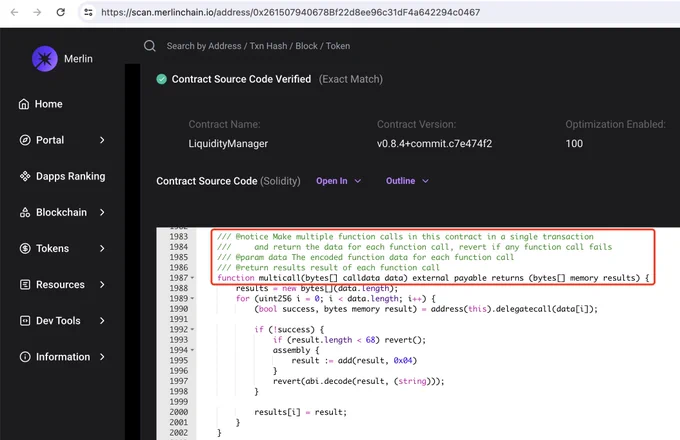680x440 pixels.
Task: Click the Dapps Ranking diamond icon
Action: [25, 176]
